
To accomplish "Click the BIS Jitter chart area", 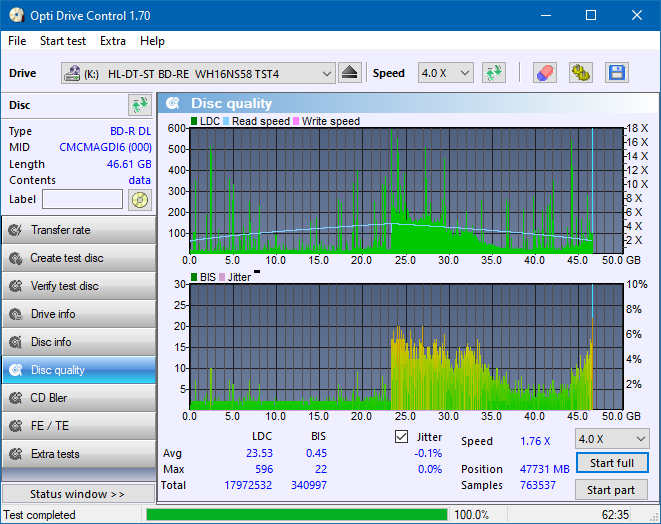I will pyautogui.click(x=406, y=347).
